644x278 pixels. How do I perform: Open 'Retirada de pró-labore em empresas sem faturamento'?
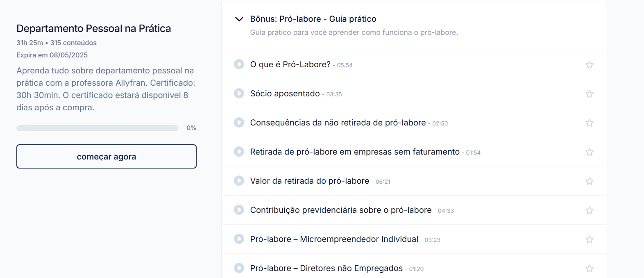coord(355,152)
